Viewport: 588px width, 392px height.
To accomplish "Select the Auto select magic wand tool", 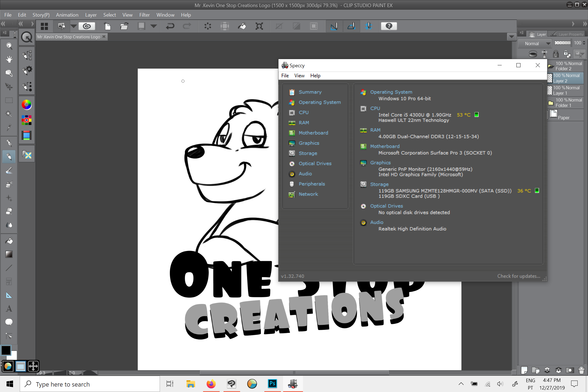I will [9, 114].
